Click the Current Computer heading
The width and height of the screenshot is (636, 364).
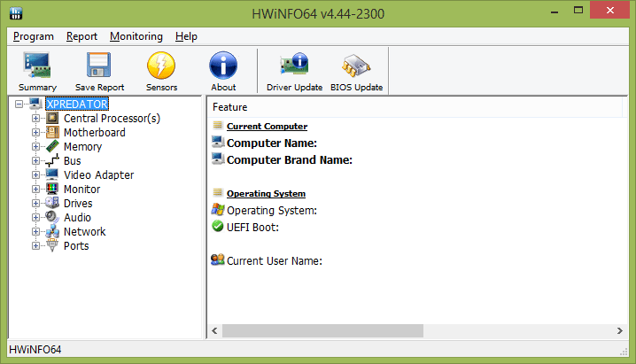[267, 126]
